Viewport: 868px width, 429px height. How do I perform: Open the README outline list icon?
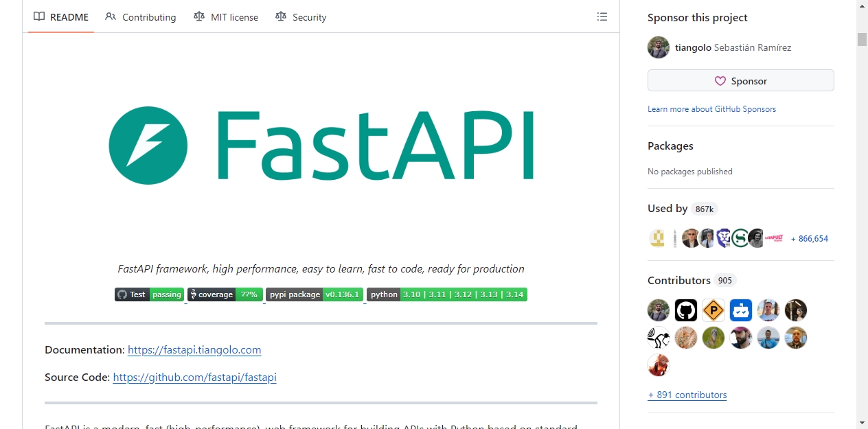[602, 16]
